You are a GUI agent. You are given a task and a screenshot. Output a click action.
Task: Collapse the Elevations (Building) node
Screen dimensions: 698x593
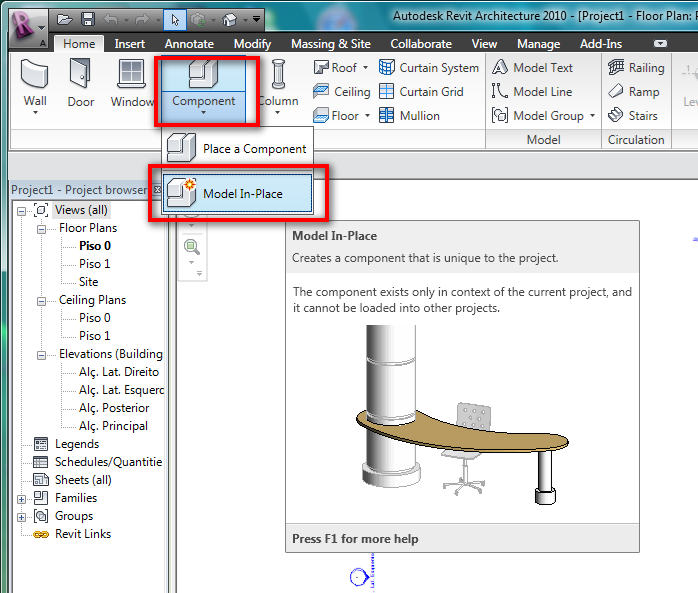pyautogui.click(x=41, y=355)
